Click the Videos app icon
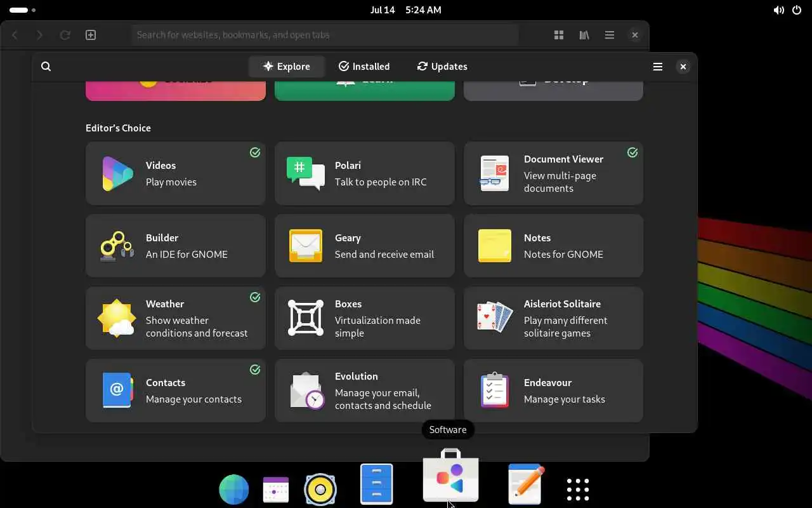The image size is (812, 508). 117,174
